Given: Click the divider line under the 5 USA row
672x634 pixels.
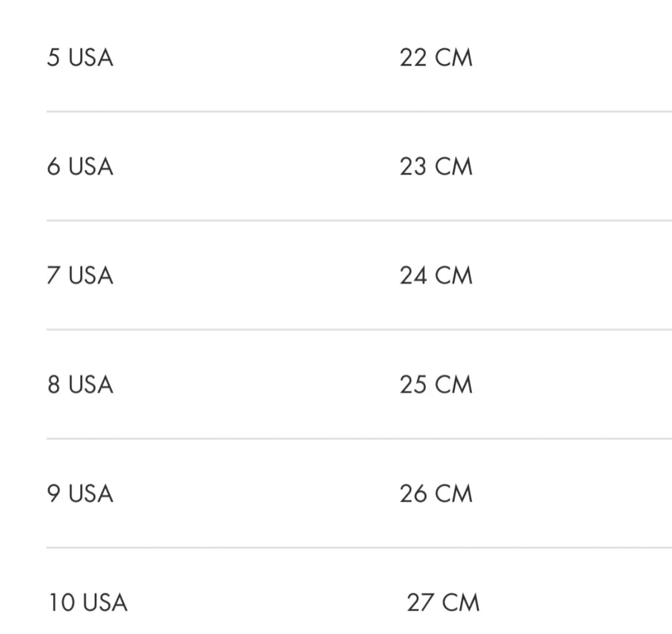Looking at the screenshot, I should click(x=359, y=111).
